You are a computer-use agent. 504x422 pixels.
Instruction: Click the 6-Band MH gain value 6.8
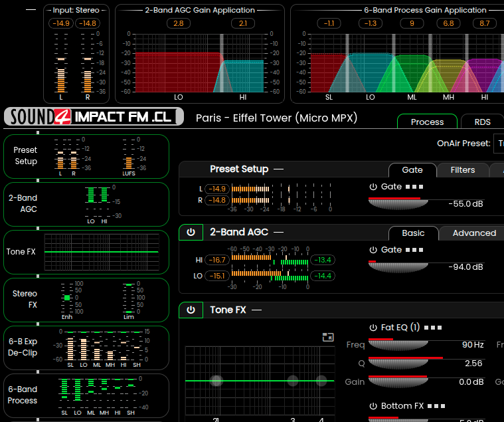pyautogui.click(x=448, y=23)
